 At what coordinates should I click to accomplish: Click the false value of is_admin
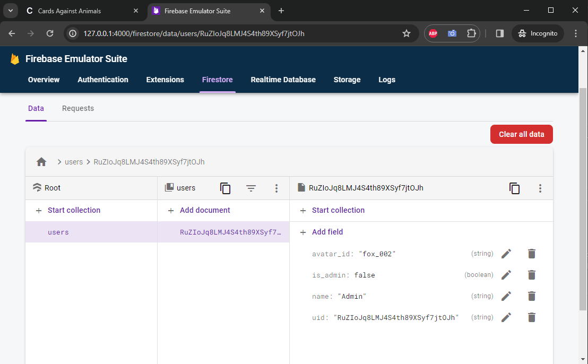tap(365, 275)
